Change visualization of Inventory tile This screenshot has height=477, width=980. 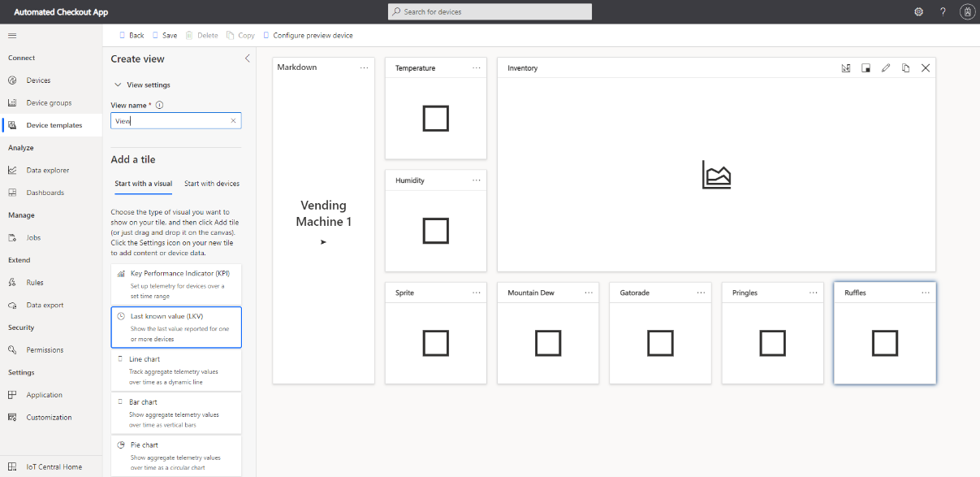[846, 68]
